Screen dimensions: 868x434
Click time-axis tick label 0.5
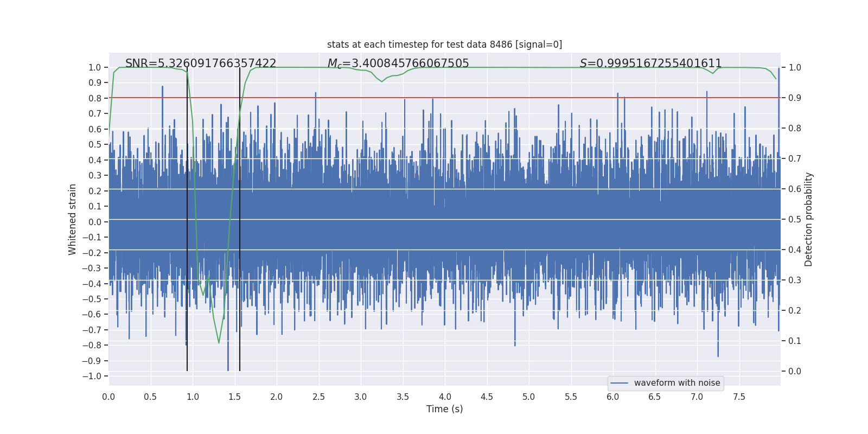150,397
